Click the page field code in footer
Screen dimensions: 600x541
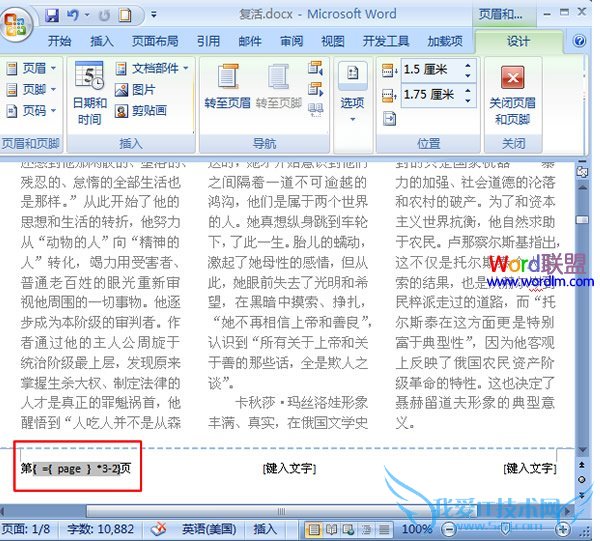[x=77, y=469]
